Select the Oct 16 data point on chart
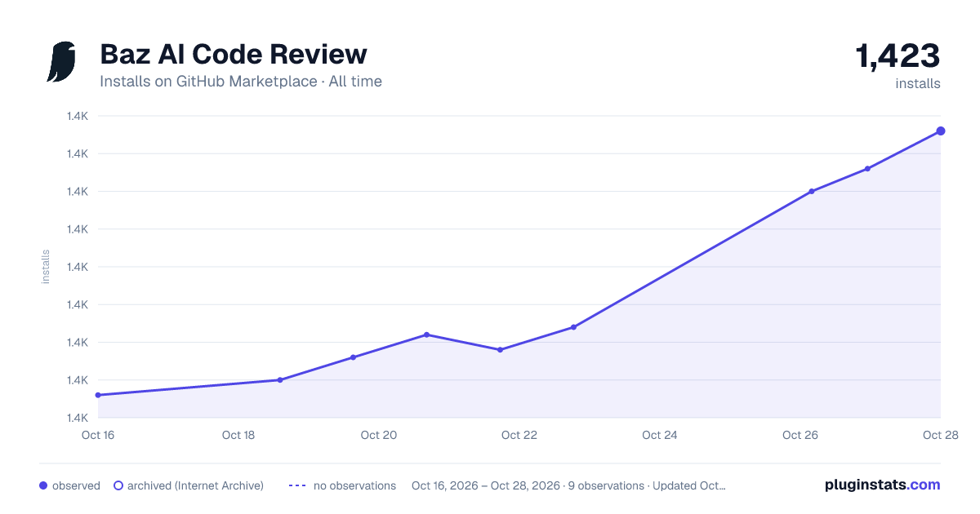980x514 pixels. [98, 395]
